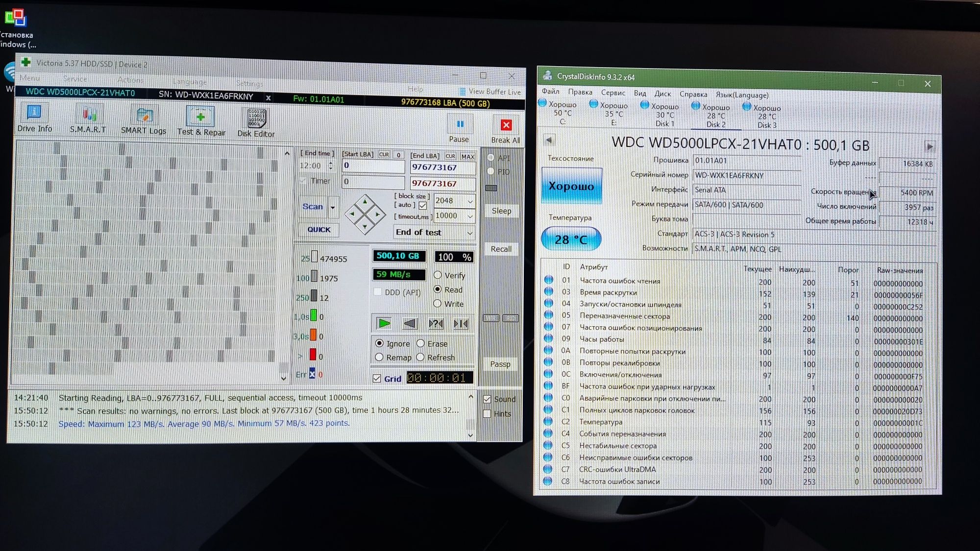The width and height of the screenshot is (980, 551).
Task: Toggle the Hints checkbox
Action: tap(487, 413)
